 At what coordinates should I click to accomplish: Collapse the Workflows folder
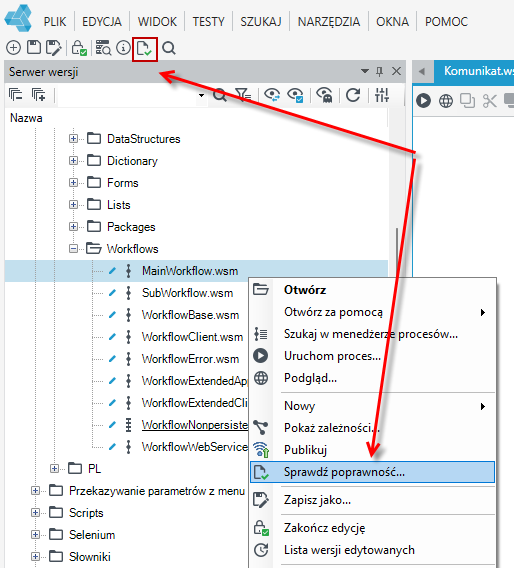pos(73,248)
